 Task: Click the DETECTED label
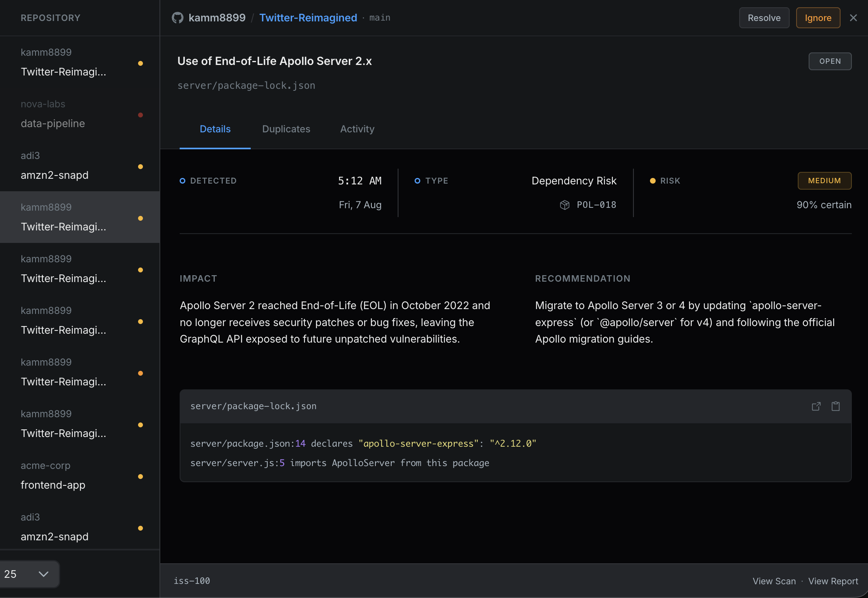(x=213, y=181)
